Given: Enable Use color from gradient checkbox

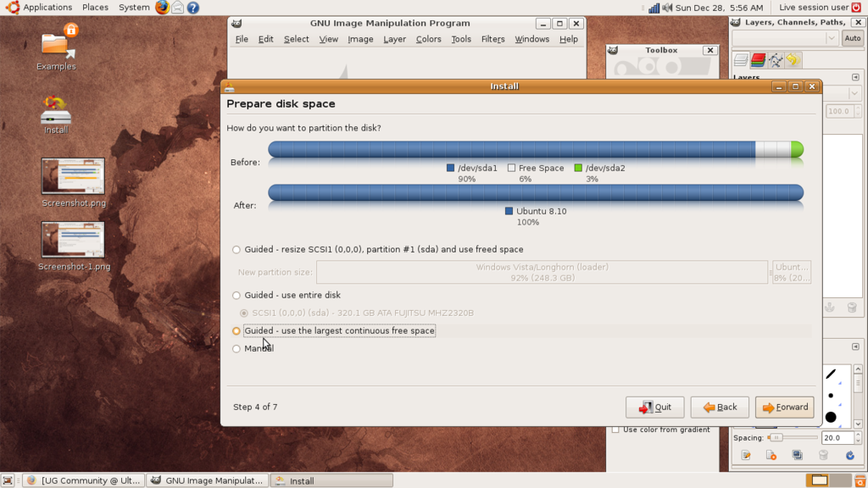Looking at the screenshot, I should (x=615, y=430).
